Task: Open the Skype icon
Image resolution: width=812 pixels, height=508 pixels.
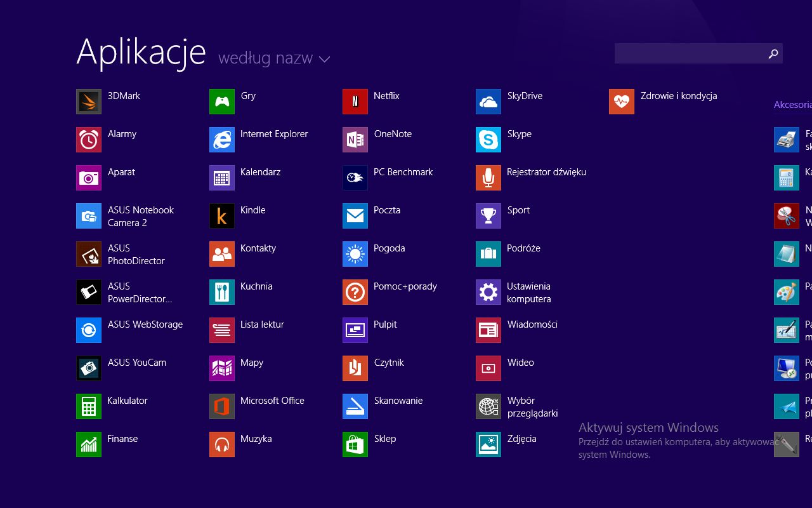Action: (x=488, y=140)
